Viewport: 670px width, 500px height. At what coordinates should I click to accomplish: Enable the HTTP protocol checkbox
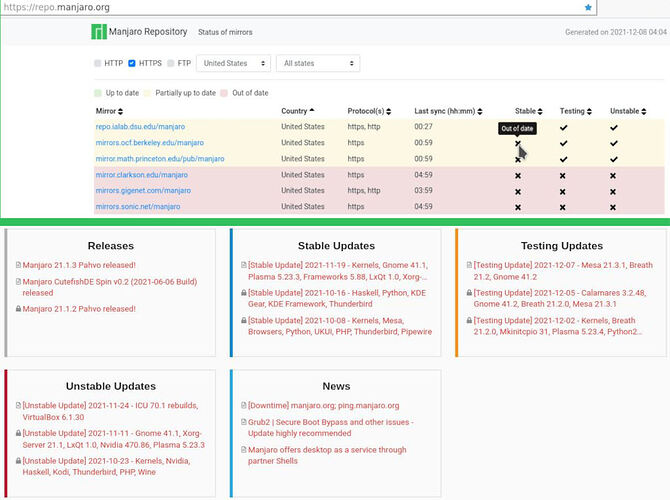(98, 63)
